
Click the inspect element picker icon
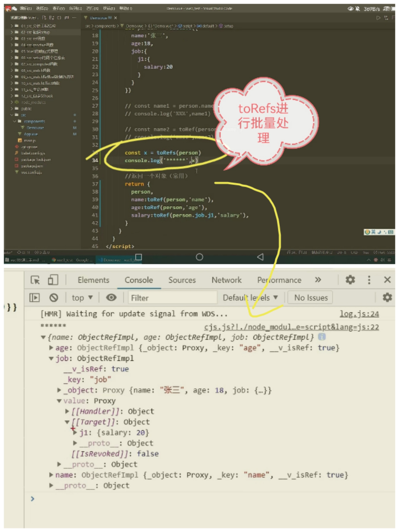(35, 280)
